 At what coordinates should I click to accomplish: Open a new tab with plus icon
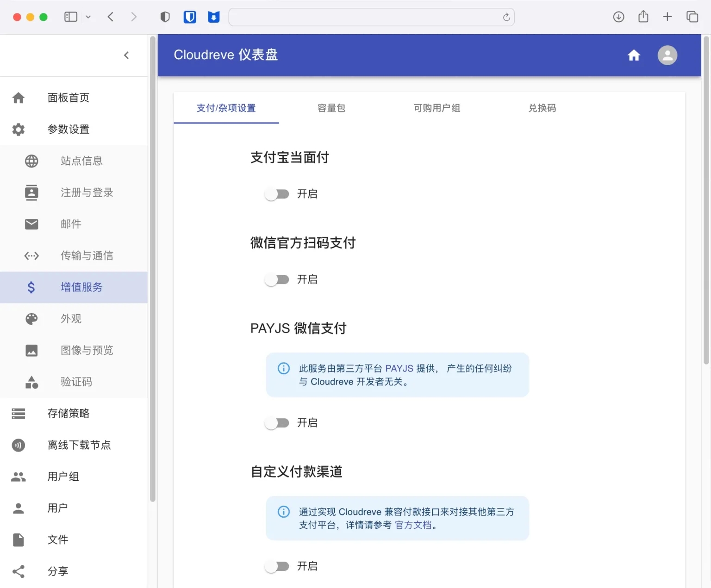pos(667,17)
